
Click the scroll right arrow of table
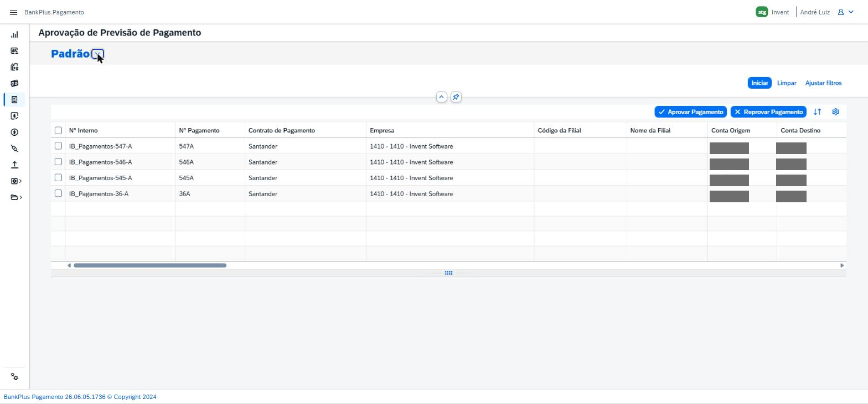[842, 265]
